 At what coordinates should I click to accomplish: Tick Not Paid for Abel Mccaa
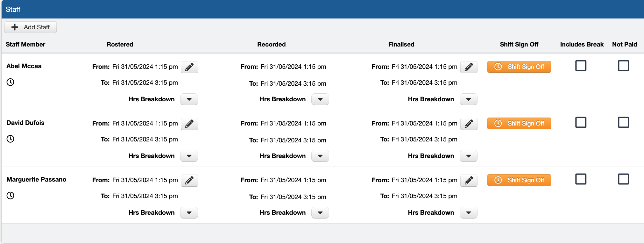[624, 66]
